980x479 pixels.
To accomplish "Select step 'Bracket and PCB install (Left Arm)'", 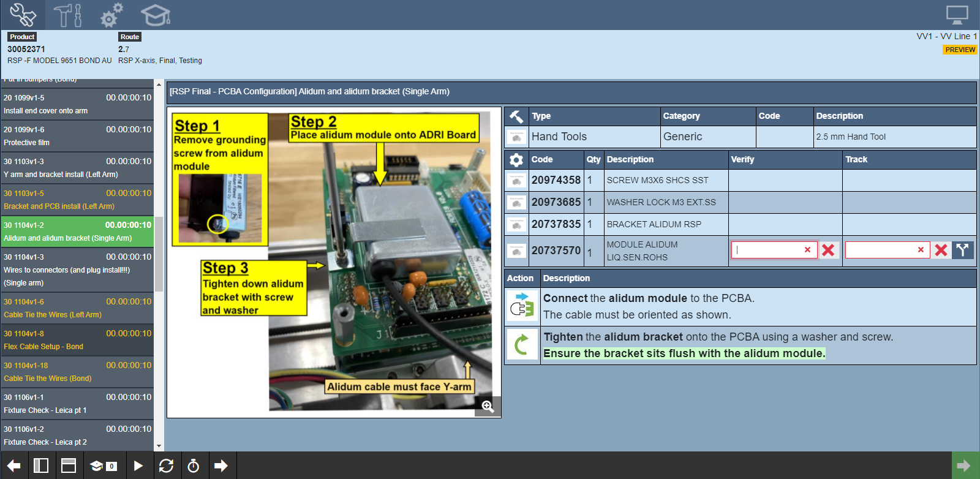I will point(77,200).
